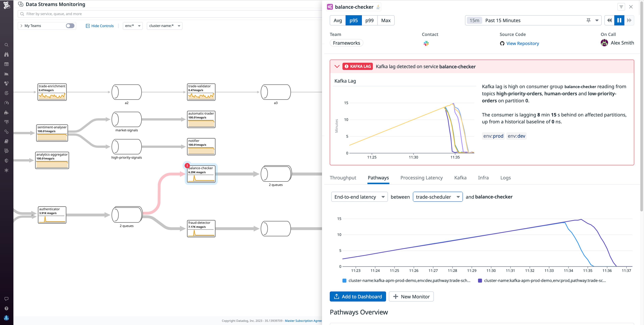Click the Slack contact icon
This screenshot has width=644, height=325.
(x=426, y=43)
